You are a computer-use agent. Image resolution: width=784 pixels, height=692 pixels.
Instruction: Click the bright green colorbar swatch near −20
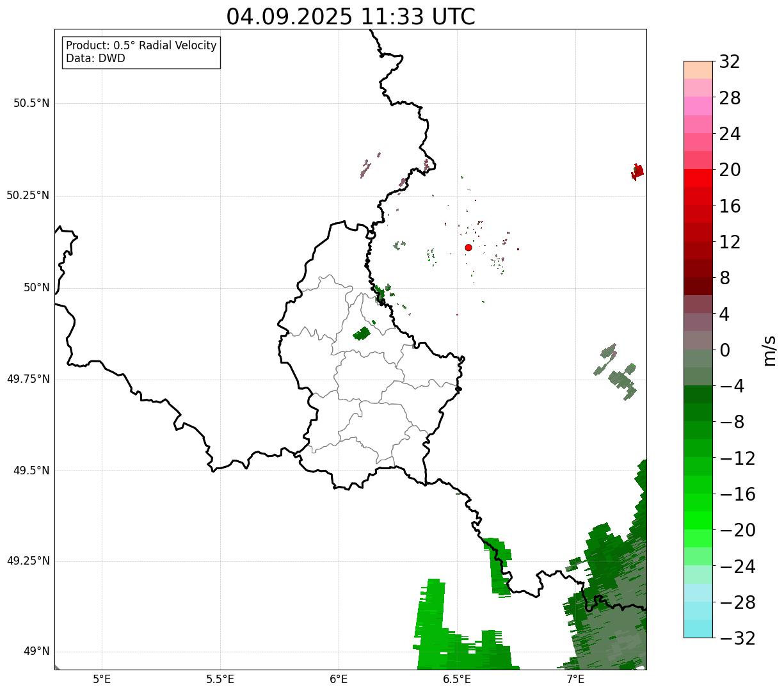point(698,520)
